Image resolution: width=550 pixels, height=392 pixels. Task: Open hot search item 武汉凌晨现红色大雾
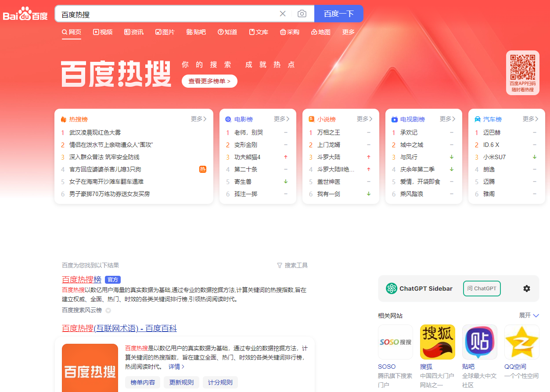pos(95,132)
